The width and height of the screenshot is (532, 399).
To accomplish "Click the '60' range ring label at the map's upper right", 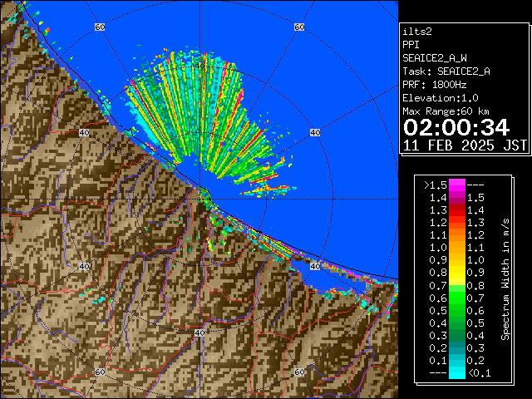I will (x=299, y=27).
